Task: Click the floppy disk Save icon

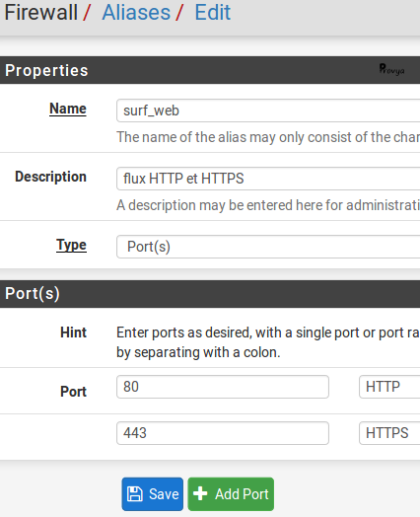Action: pyautogui.click(x=135, y=494)
